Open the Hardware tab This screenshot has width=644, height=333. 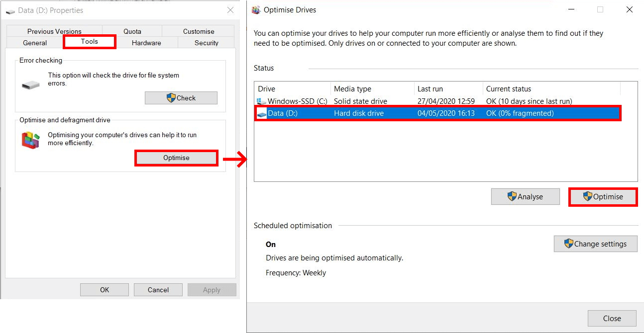coord(146,43)
